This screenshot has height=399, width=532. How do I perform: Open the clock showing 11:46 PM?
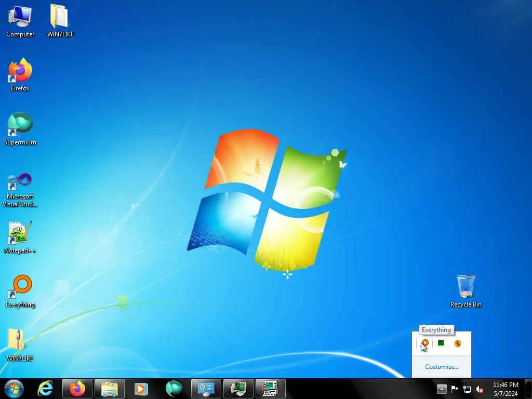coord(506,389)
